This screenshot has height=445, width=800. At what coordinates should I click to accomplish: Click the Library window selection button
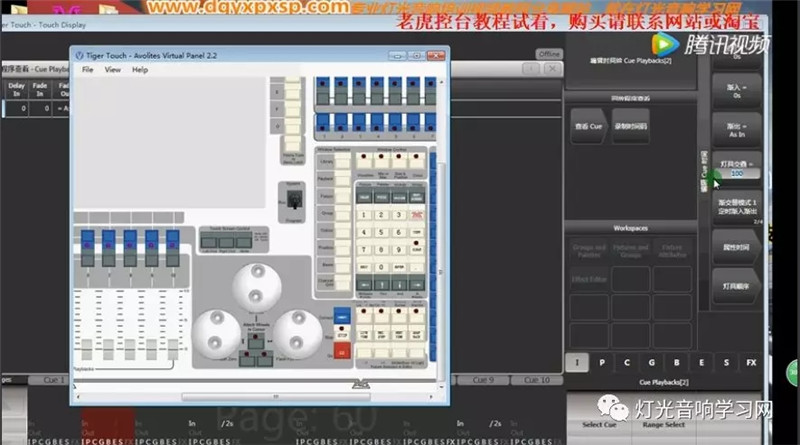click(342, 162)
